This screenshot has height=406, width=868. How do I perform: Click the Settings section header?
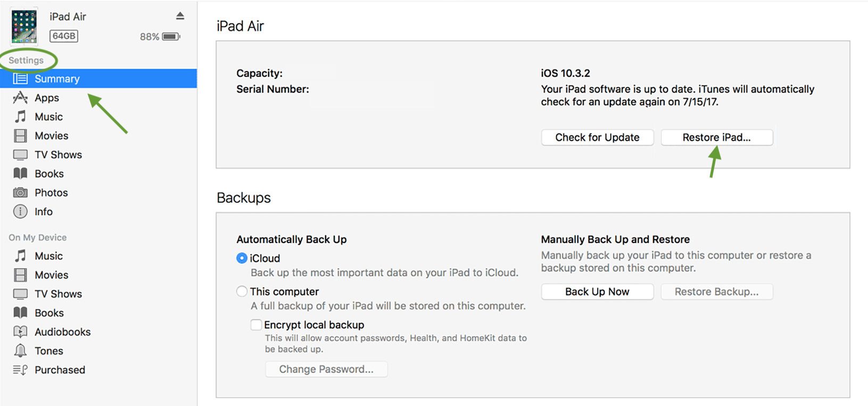(x=26, y=60)
